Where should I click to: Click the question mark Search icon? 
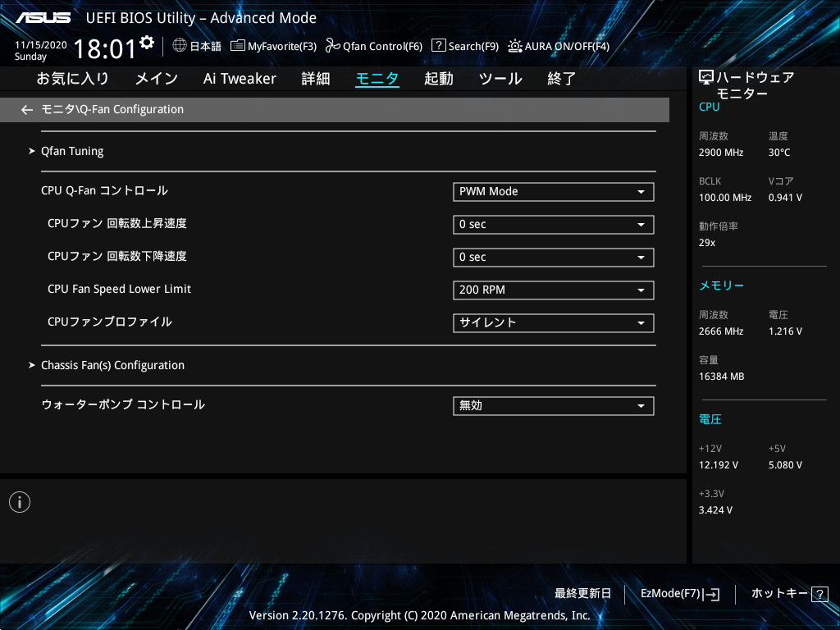pos(438,45)
